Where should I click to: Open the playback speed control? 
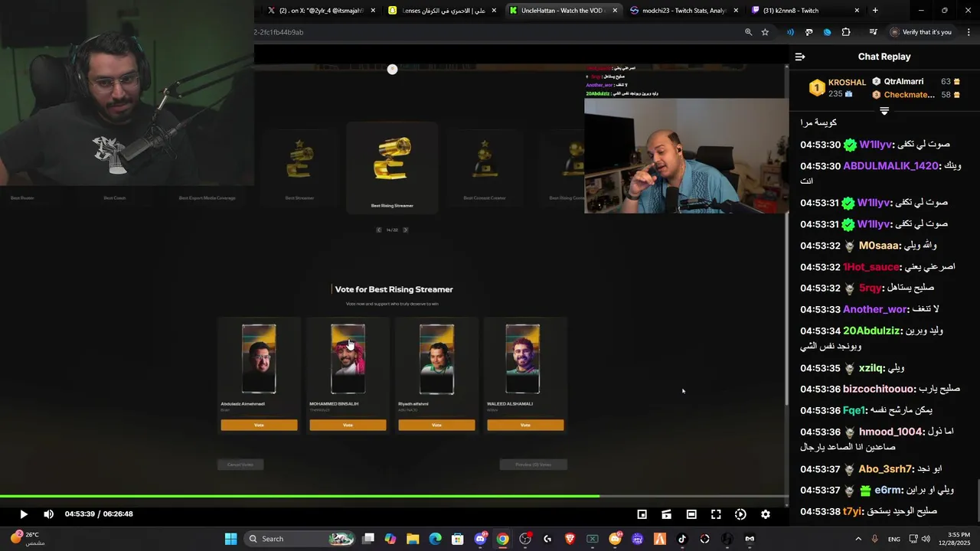pyautogui.click(x=740, y=514)
